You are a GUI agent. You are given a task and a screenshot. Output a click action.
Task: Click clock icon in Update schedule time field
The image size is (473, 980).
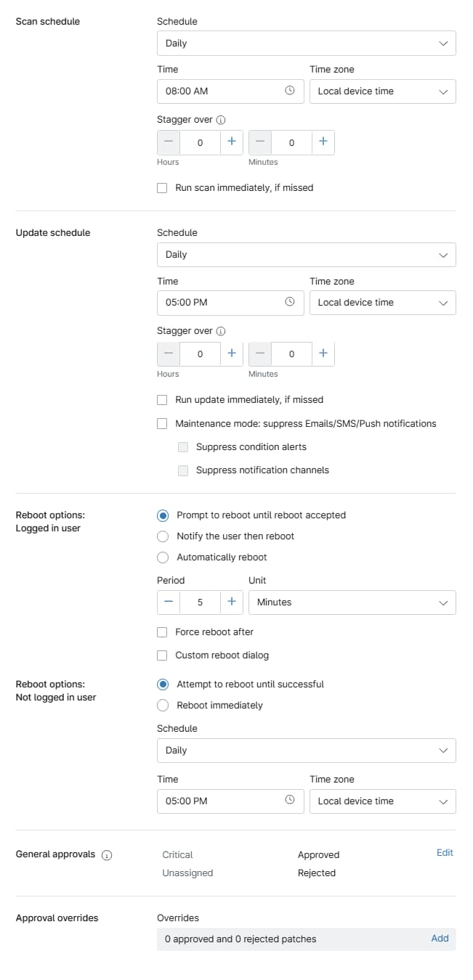(290, 302)
